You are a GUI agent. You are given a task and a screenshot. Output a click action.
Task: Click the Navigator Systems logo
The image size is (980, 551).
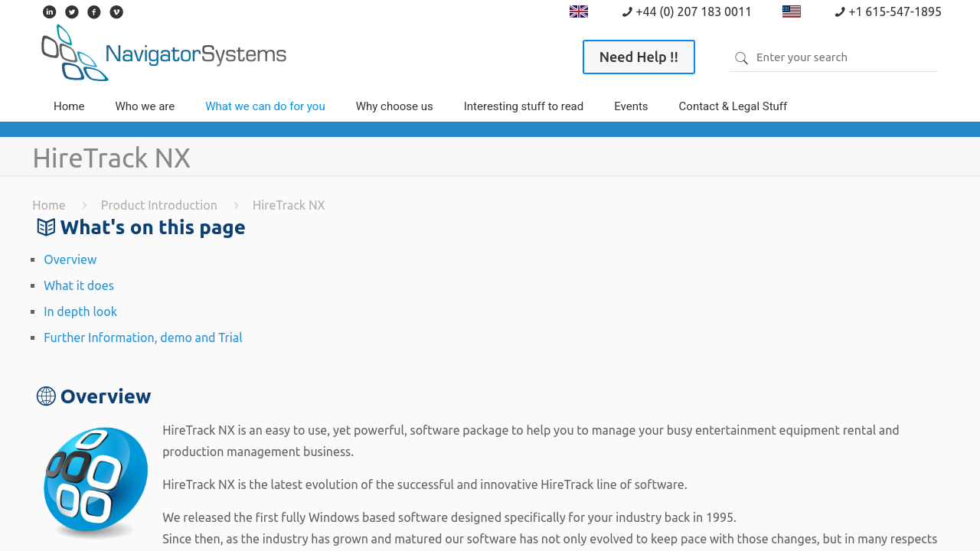point(164,53)
